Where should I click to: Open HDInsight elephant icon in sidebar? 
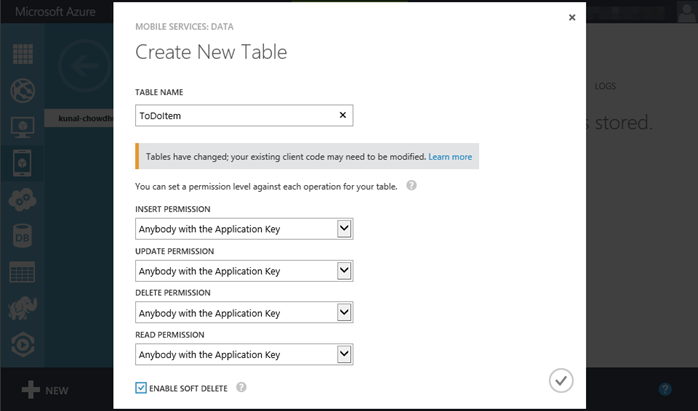click(x=22, y=308)
